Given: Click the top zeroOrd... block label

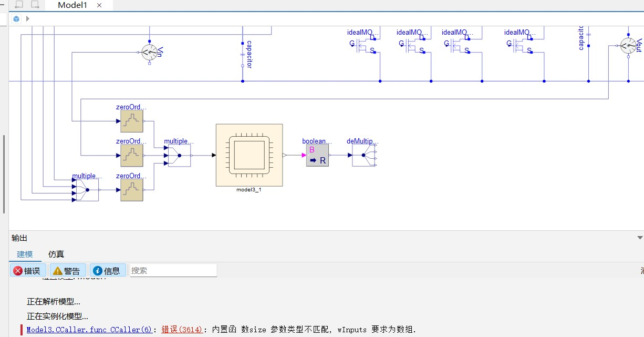Looking at the screenshot, I should click(131, 107).
